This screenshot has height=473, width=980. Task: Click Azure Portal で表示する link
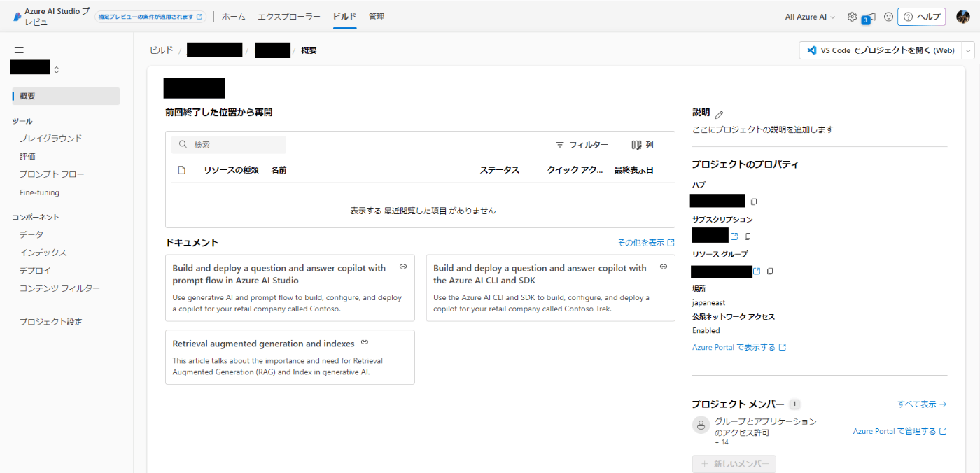(739, 347)
